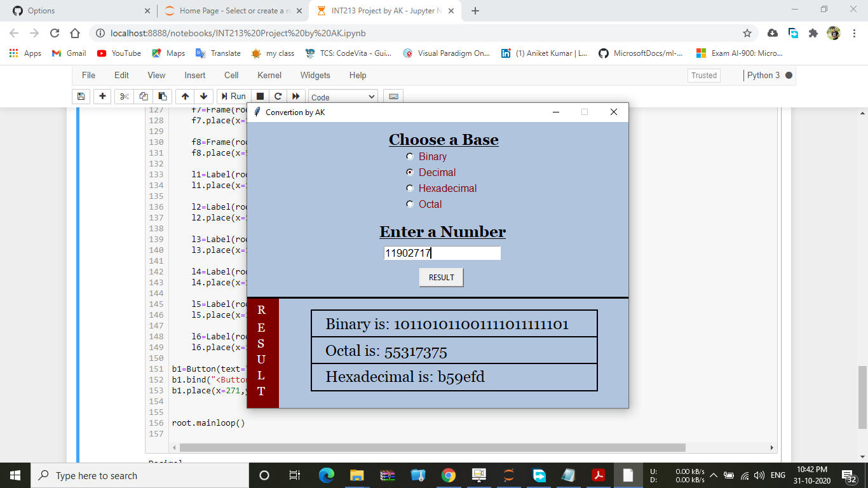Open the command palette keyboard icon
Screen dimensions: 868x488
(x=393, y=97)
